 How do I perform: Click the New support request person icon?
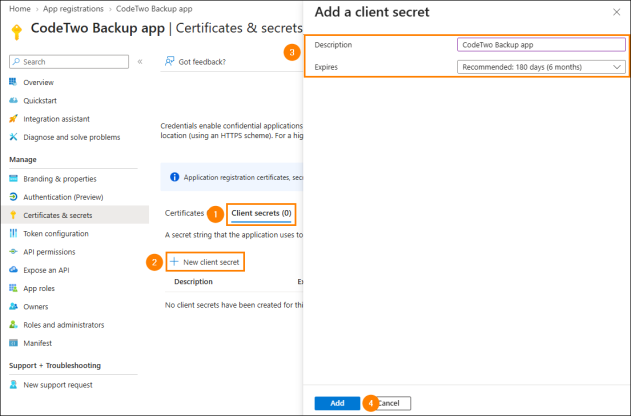[13, 385]
